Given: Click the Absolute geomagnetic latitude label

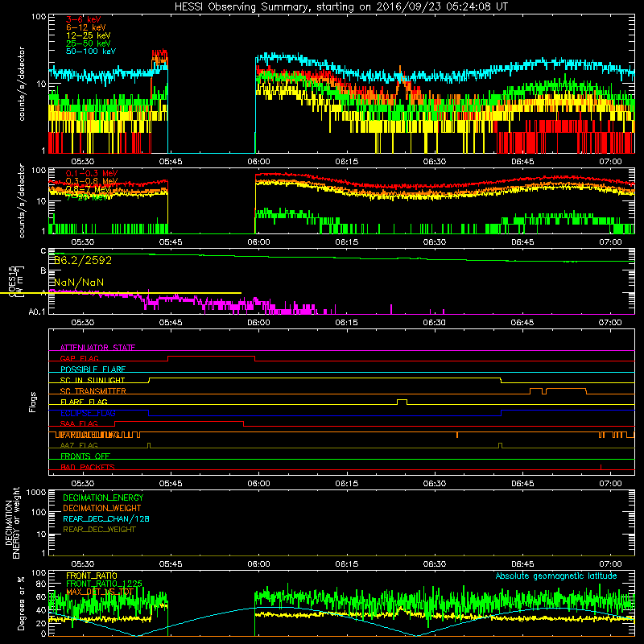Looking at the screenshot, I should tap(556, 576).
